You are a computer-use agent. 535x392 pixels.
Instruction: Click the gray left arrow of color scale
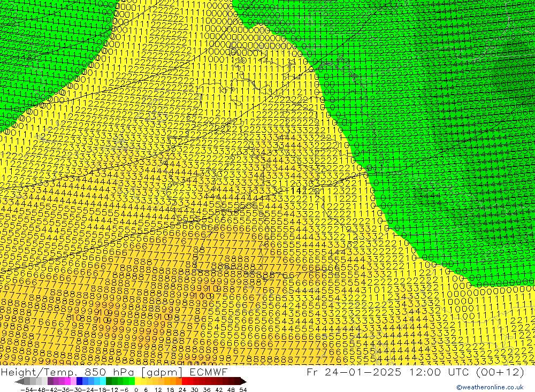19,381
